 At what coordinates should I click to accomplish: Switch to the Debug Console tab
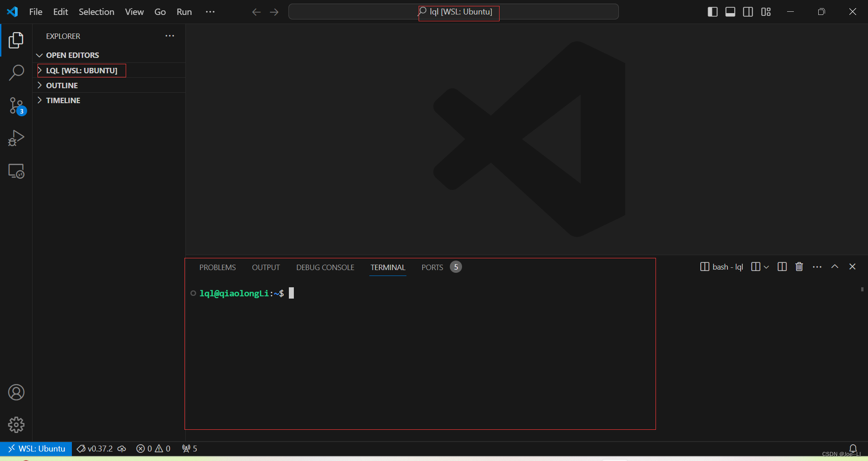[325, 267]
